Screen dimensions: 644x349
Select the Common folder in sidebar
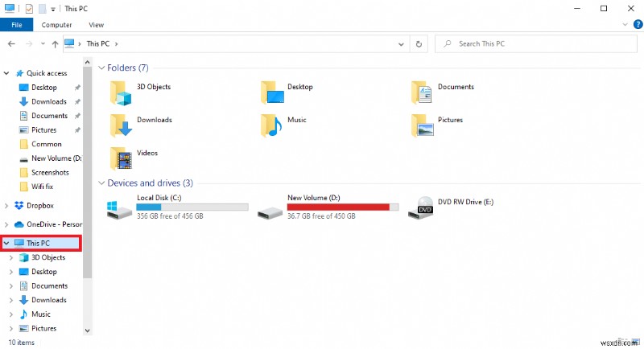tap(47, 144)
